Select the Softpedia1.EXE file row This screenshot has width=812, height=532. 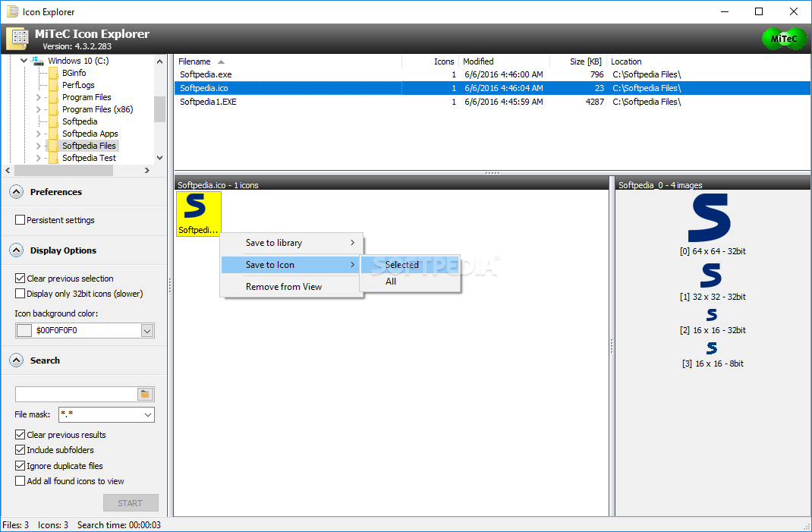pos(493,102)
